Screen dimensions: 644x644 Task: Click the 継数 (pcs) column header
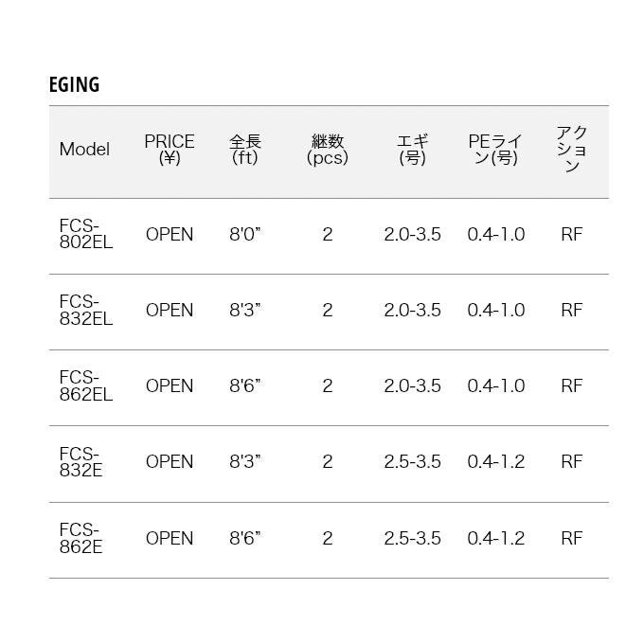point(328,150)
